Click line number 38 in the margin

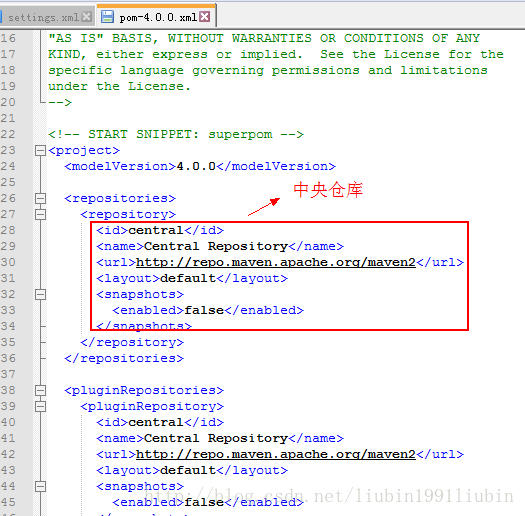point(8,390)
